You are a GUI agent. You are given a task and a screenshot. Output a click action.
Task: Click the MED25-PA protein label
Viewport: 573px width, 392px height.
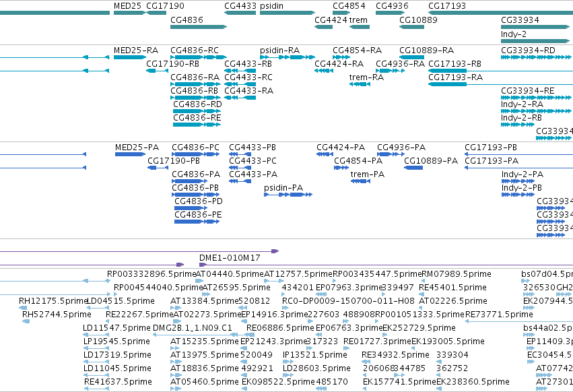click(137, 148)
